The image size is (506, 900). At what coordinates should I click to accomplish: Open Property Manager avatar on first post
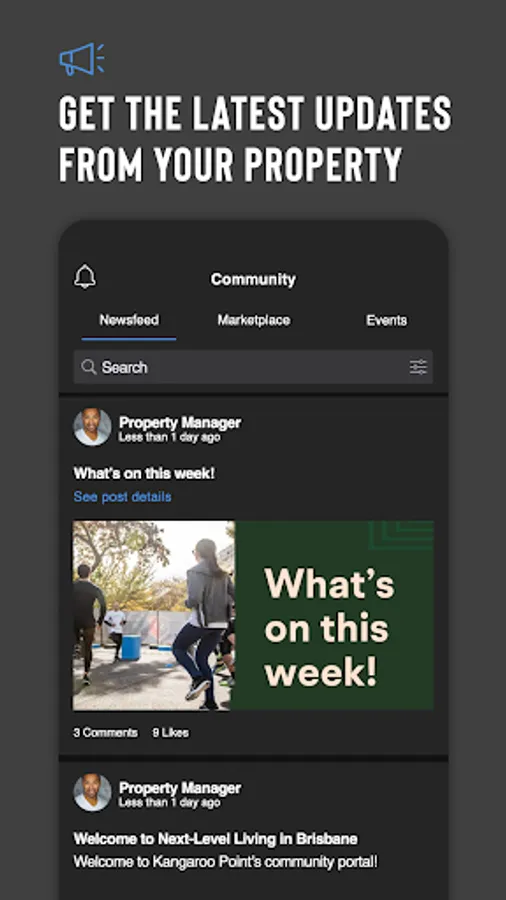(92, 427)
